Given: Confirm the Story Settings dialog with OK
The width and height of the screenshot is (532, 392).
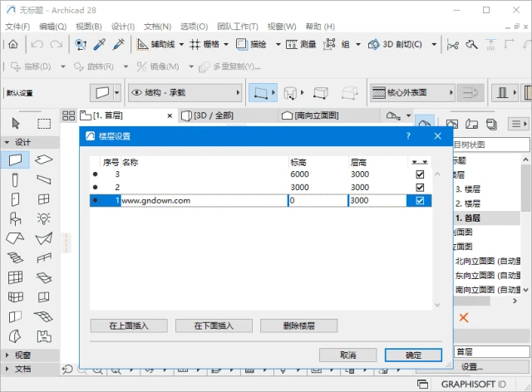Looking at the screenshot, I should coord(413,355).
